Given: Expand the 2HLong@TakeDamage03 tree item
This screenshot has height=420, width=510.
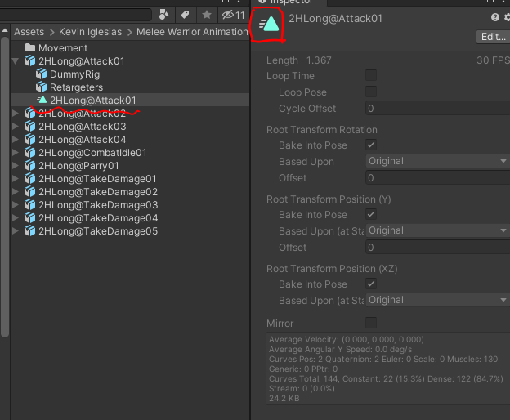Looking at the screenshot, I should [x=15, y=205].
